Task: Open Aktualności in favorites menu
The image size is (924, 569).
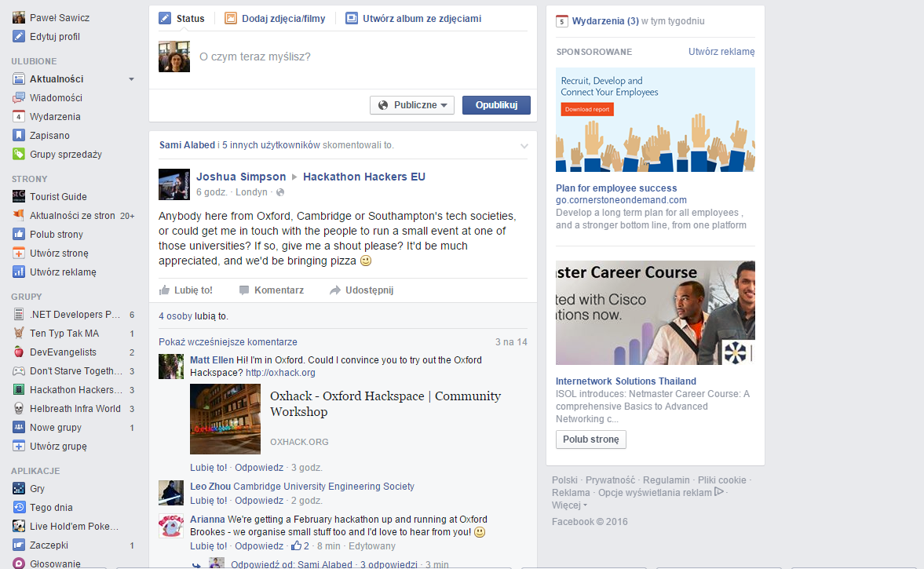Action: click(x=57, y=79)
